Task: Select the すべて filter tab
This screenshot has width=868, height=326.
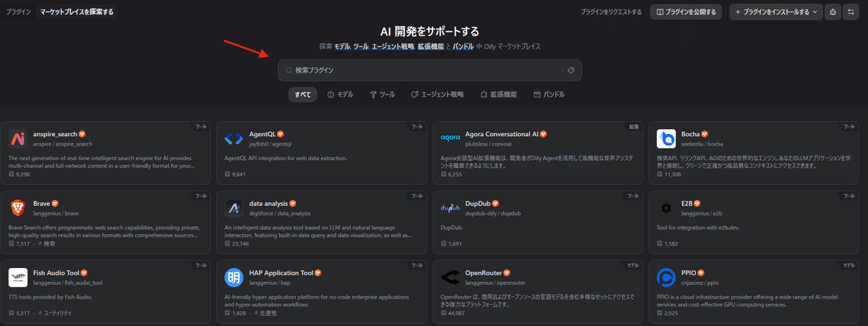Action: [302, 95]
